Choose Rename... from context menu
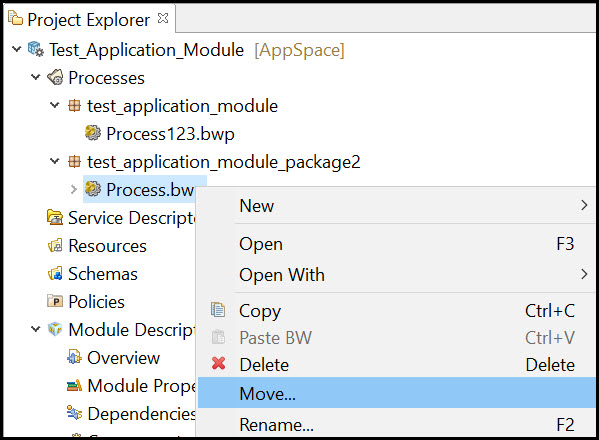 pos(397,424)
